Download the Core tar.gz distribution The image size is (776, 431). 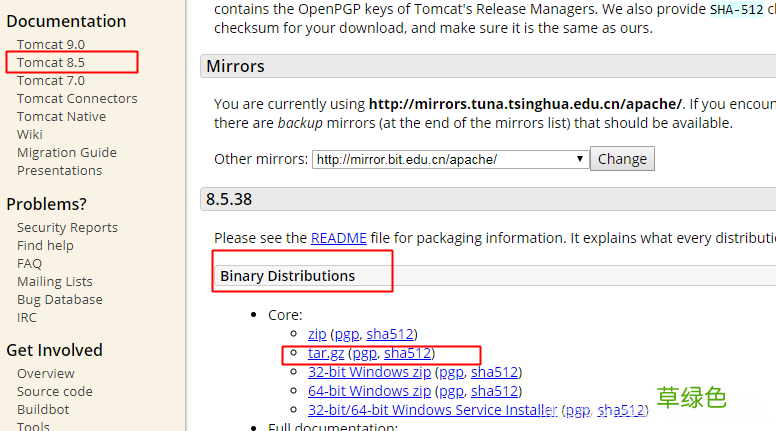click(326, 353)
